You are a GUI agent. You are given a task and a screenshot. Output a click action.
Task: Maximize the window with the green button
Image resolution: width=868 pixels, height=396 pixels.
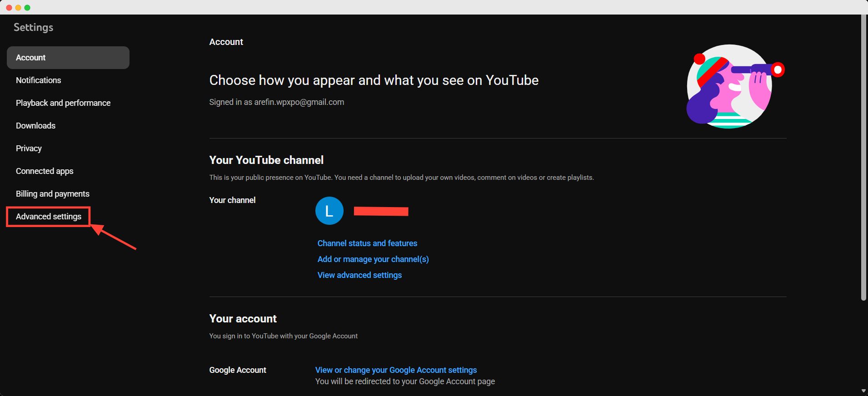tap(27, 8)
